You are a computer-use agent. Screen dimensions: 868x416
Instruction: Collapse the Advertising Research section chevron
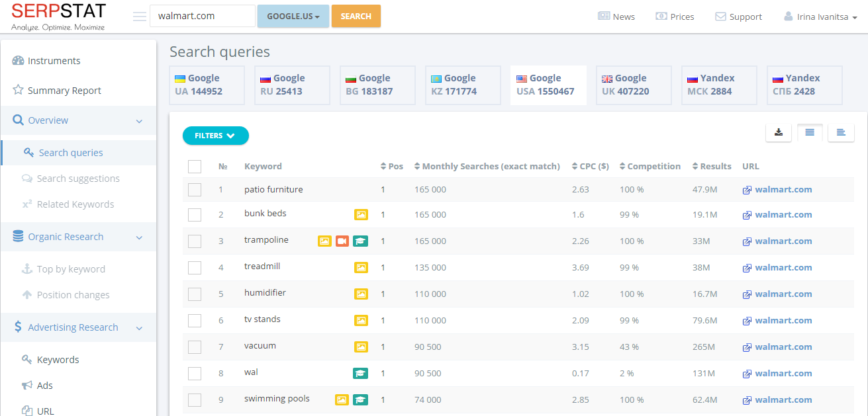pos(139,328)
